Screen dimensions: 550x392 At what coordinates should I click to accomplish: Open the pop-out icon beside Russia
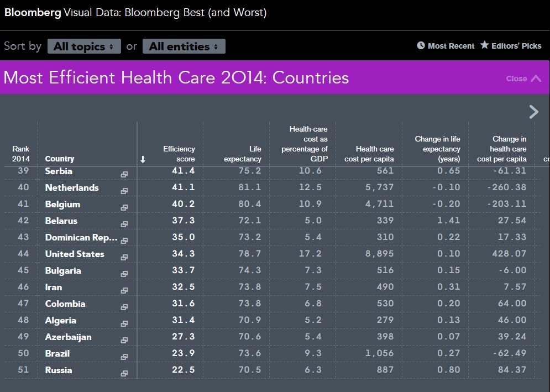124,373
